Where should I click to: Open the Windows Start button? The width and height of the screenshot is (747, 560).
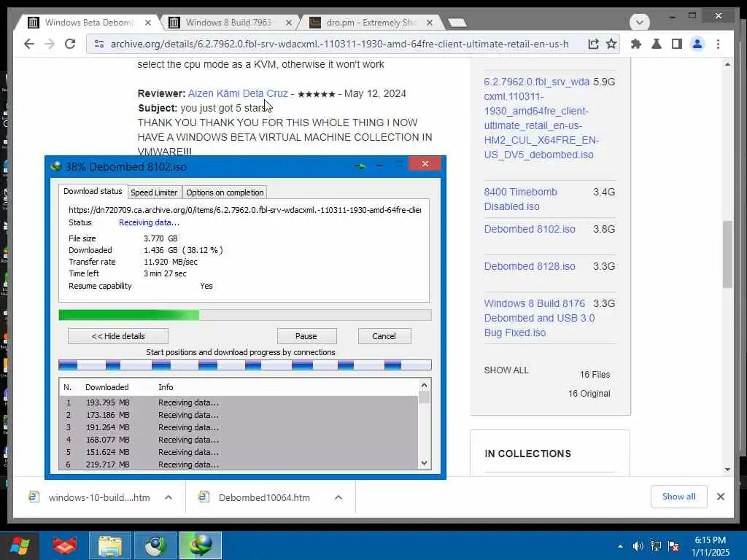point(20,545)
